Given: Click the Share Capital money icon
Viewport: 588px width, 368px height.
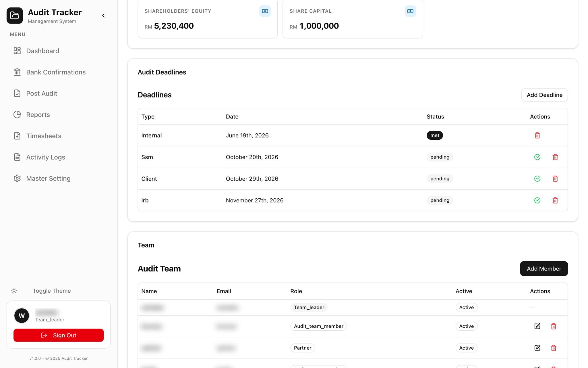Looking at the screenshot, I should pyautogui.click(x=410, y=11).
